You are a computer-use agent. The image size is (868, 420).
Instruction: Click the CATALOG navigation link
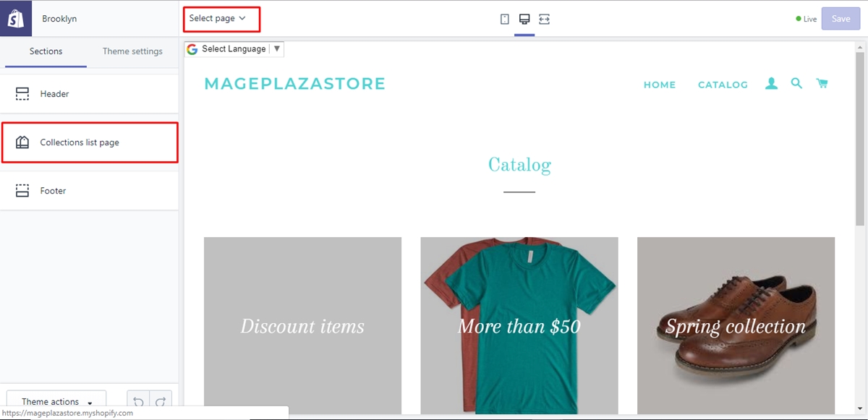[723, 85]
